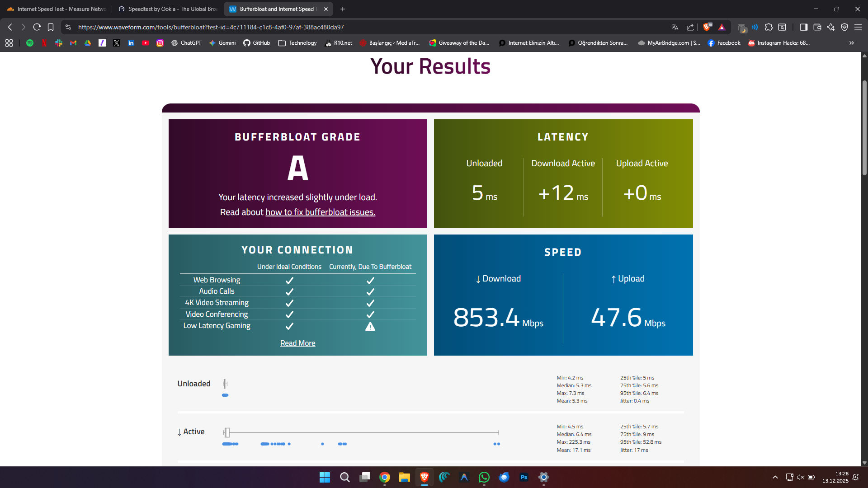Viewport: 868px width, 488px height.
Task: Open the MyAirBridge.com bookmark
Action: tap(669, 43)
